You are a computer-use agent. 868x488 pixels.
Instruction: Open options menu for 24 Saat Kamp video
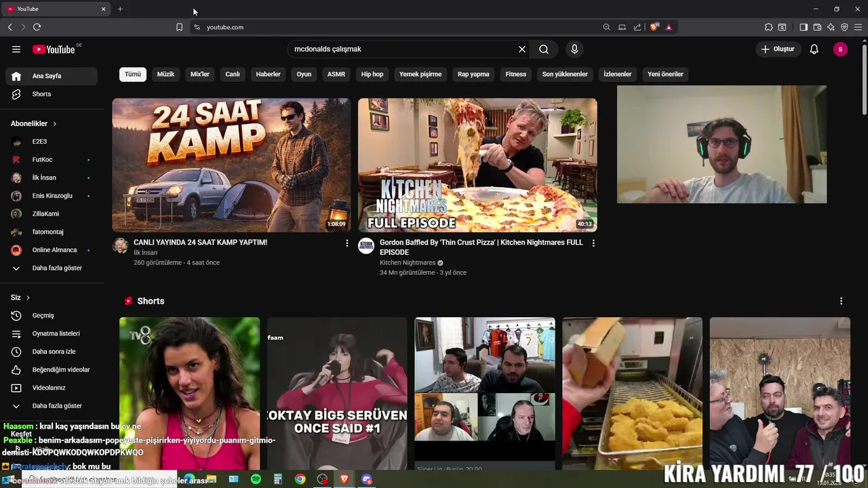[347, 243]
